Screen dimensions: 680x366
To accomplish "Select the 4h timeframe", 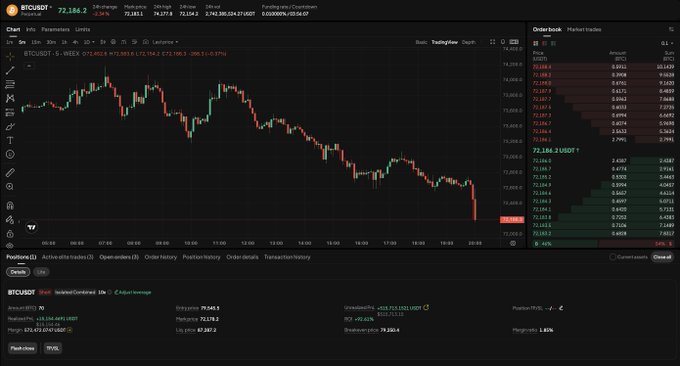I will pos(75,42).
